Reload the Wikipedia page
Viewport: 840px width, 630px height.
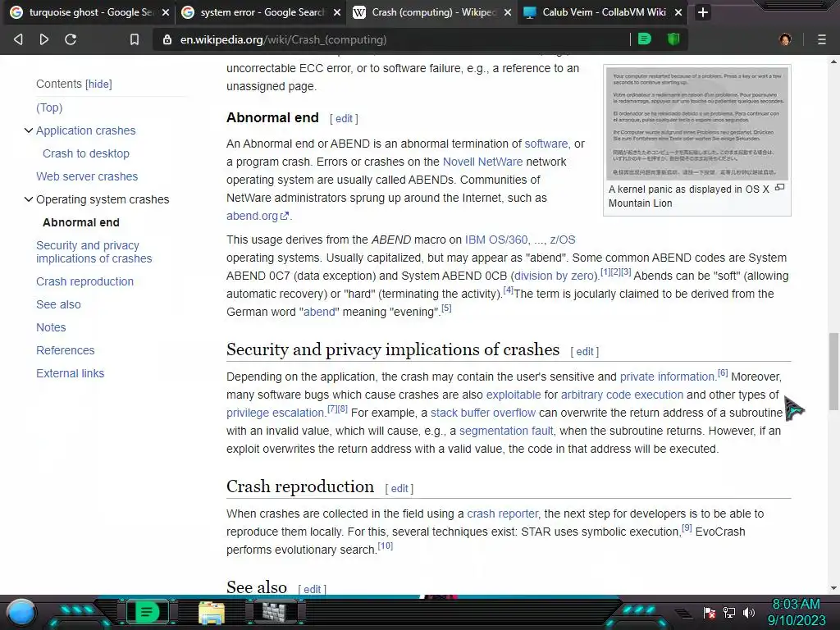pyautogui.click(x=71, y=39)
